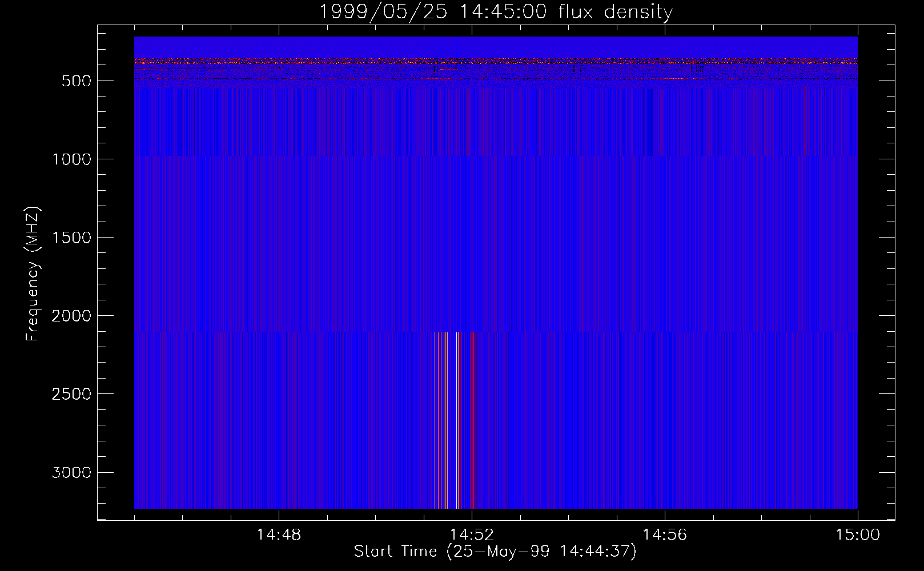
Task: Click the plot title '1999/05/25 14:45:00 flux density'
Action: click(495, 11)
